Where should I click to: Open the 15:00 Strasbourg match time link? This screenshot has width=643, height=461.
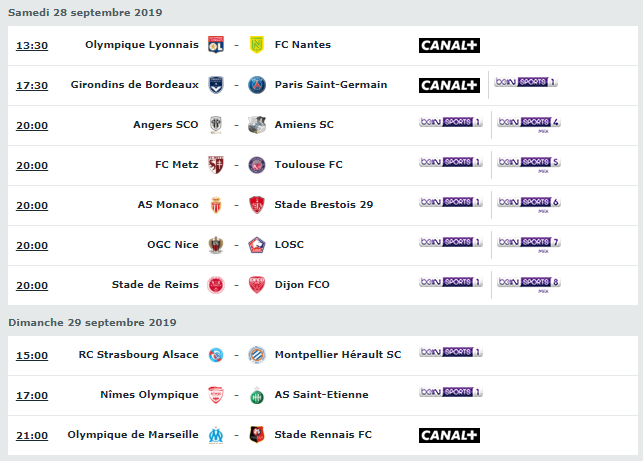pyautogui.click(x=32, y=356)
